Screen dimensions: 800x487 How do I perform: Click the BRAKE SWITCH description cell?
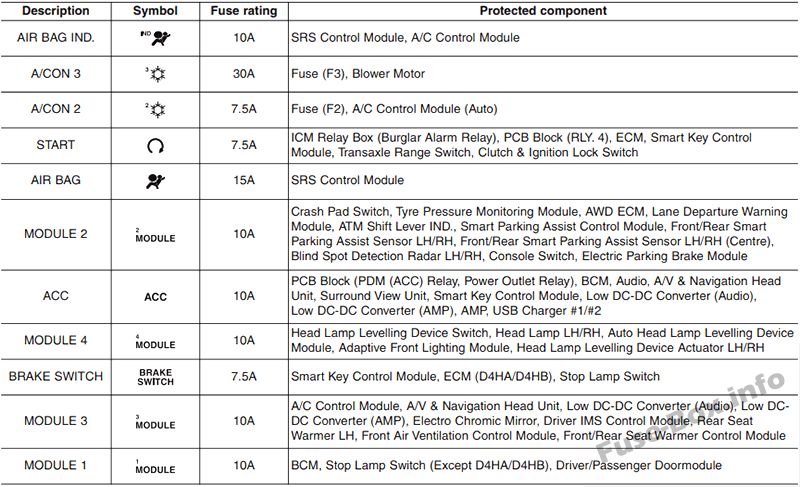pyautogui.click(x=56, y=376)
